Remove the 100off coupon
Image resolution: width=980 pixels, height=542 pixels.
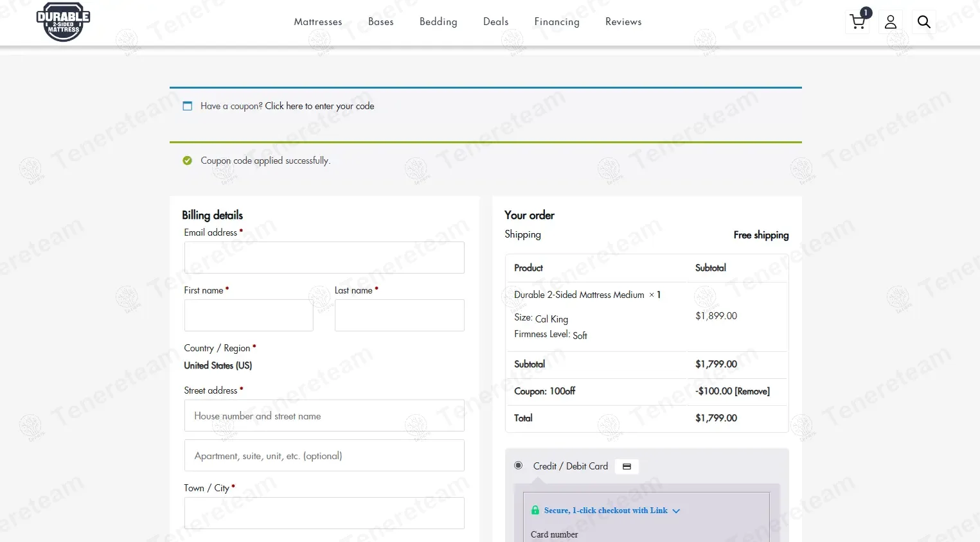pos(752,391)
